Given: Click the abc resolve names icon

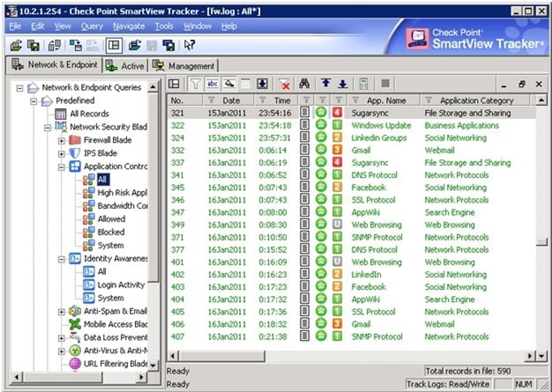Looking at the screenshot, I should click(212, 84).
